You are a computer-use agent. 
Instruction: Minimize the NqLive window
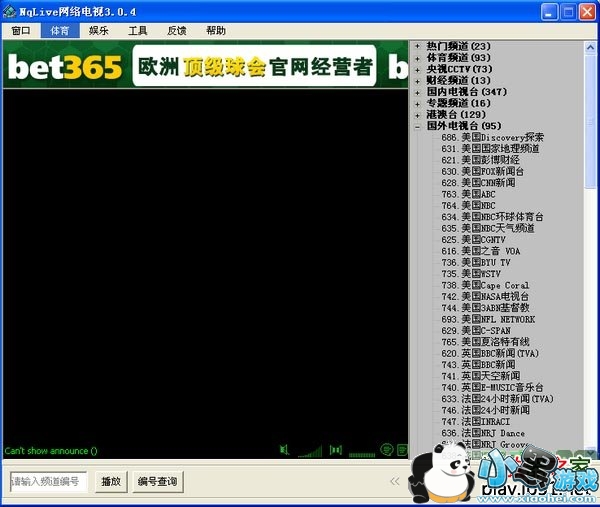(x=549, y=12)
